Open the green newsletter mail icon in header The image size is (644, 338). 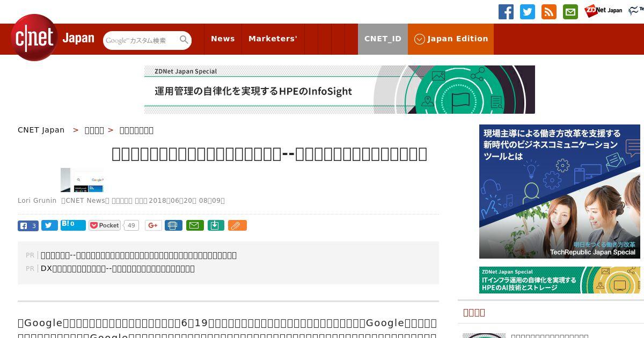(x=570, y=12)
